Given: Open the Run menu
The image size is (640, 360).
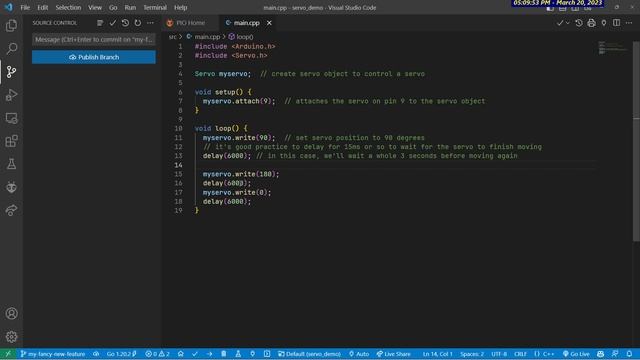Looking at the screenshot, I should pyautogui.click(x=130, y=7).
